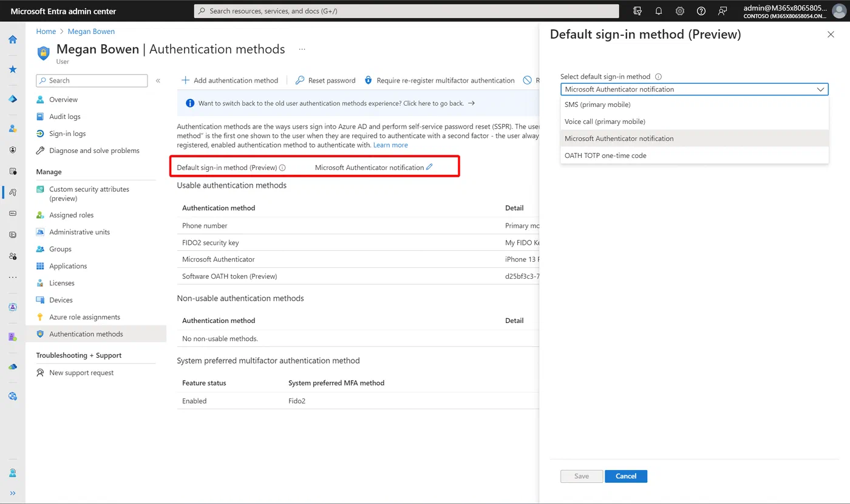Open the settings gear icon
Viewport: 850px width, 504px height.
click(680, 11)
